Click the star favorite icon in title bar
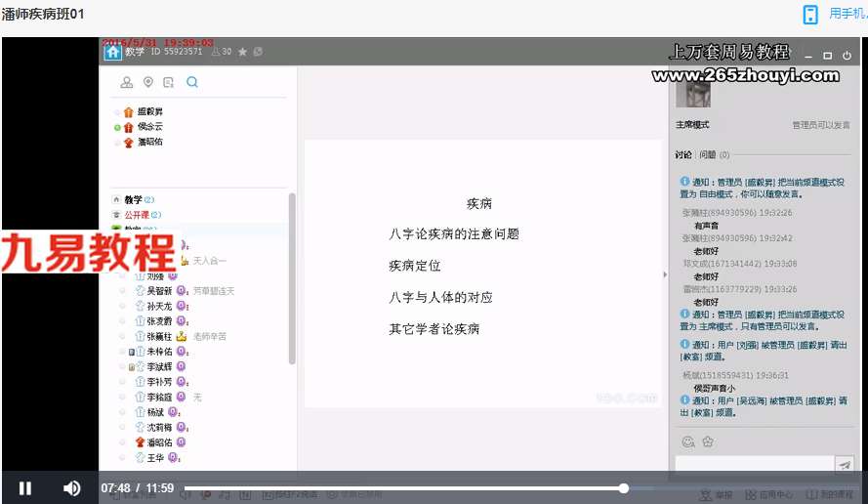Viewport: 868px width, 504px height. pos(242,52)
